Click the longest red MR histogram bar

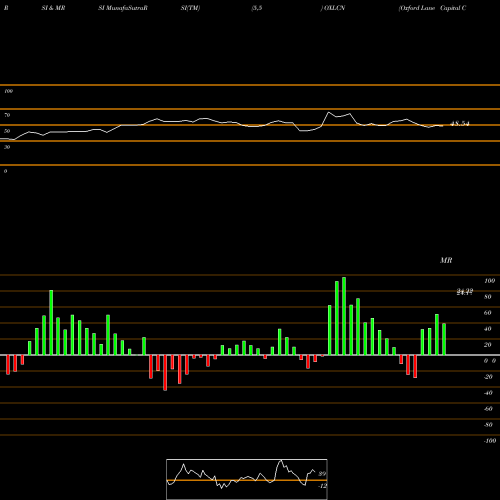pyautogui.click(x=165, y=373)
